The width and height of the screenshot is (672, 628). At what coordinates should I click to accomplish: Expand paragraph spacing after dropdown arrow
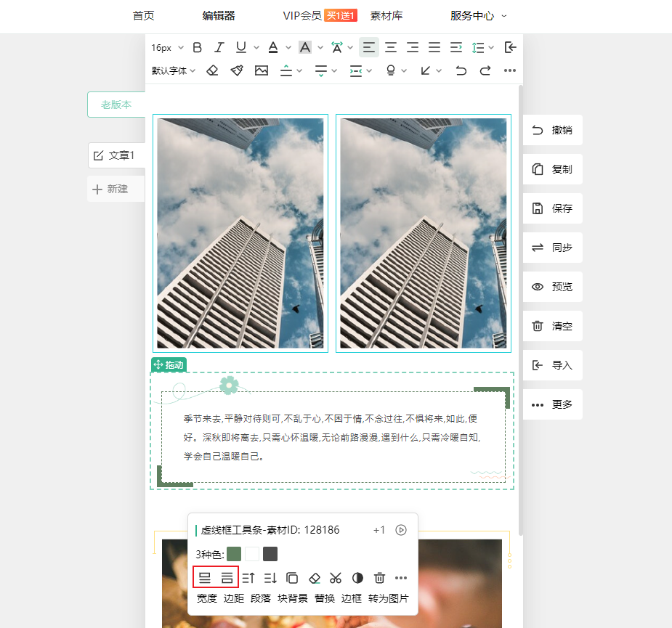[x=334, y=70]
